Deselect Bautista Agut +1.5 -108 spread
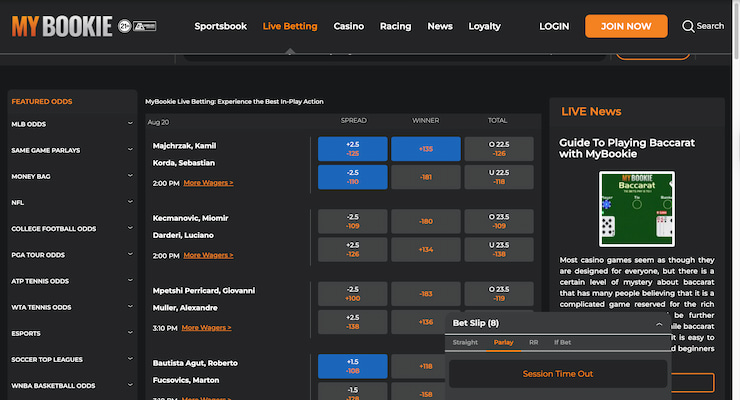 [x=353, y=366]
